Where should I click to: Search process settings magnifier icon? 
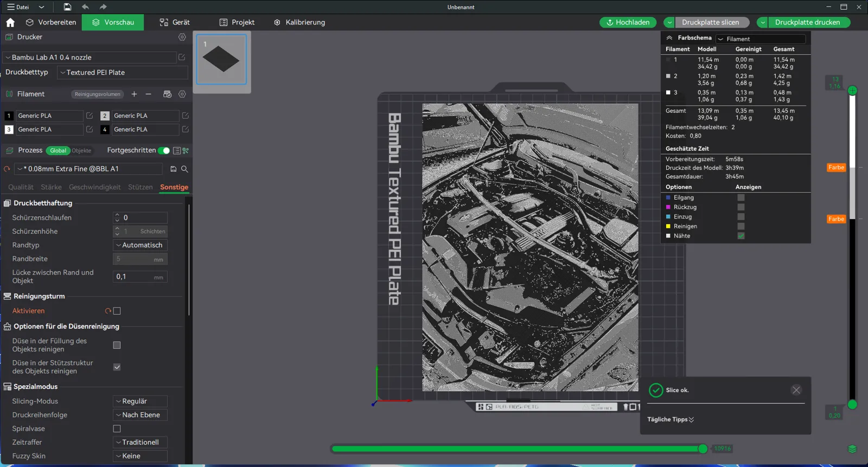[x=184, y=169]
